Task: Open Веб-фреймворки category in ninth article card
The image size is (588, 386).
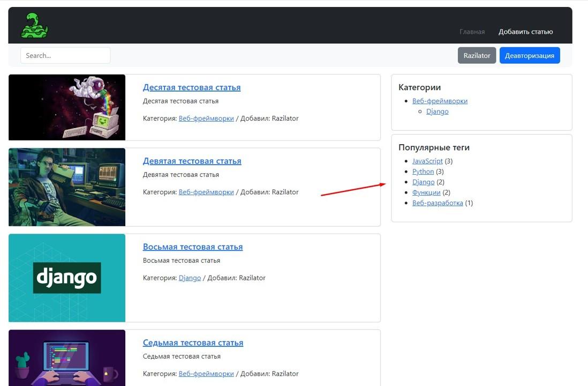Action: point(206,192)
